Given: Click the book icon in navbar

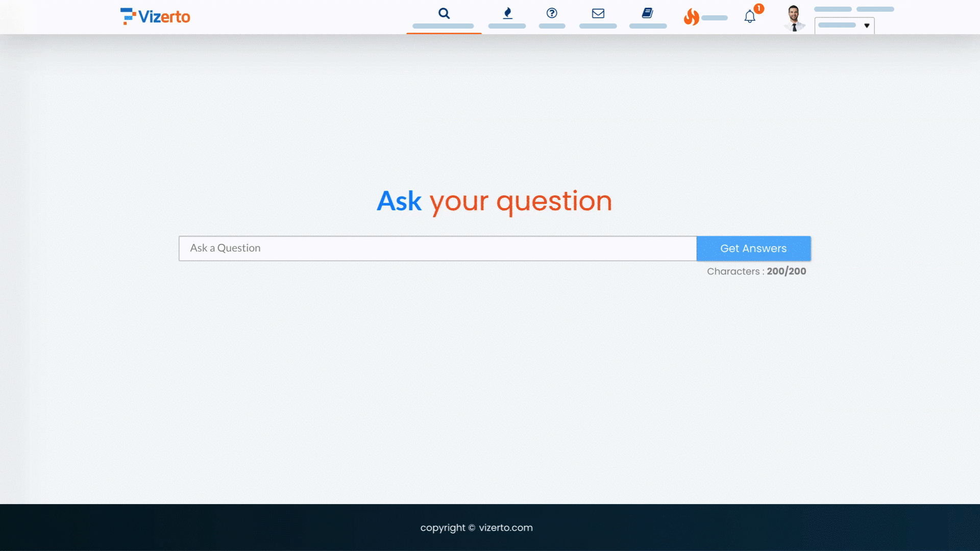Looking at the screenshot, I should pyautogui.click(x=648, y=13).
